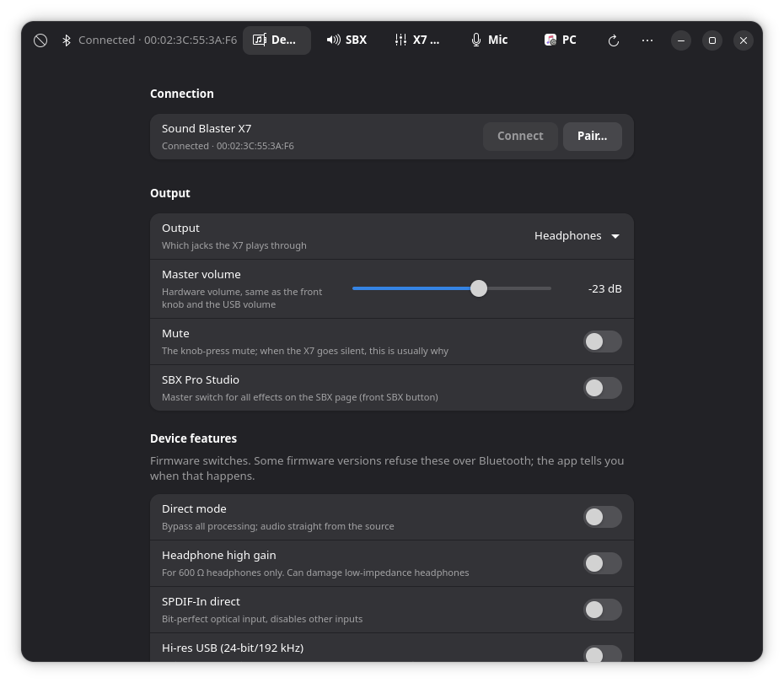Click the Pair... button
Screen dimensions: 784x683
(x=593, y=137)
